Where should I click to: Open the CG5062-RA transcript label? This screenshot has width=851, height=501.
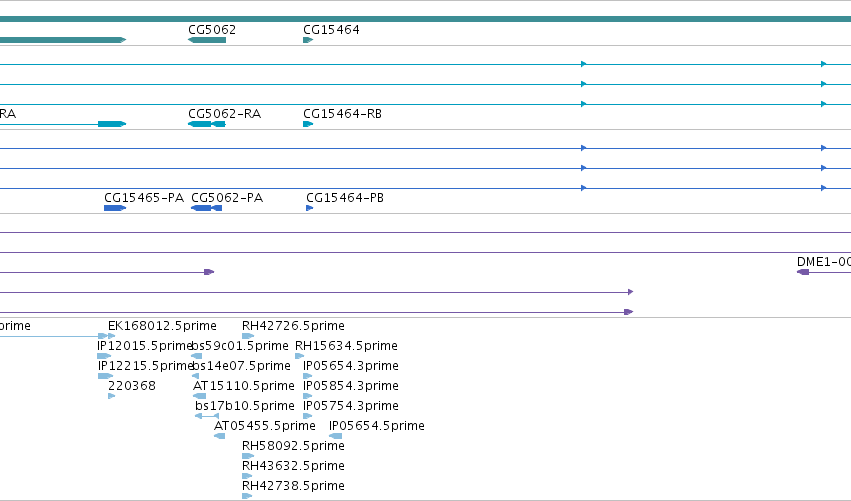(x=224, y=114)
